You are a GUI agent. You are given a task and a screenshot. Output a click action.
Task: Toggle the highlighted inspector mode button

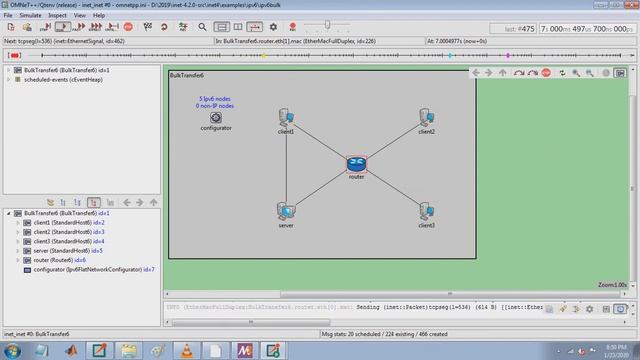[93, 202]
